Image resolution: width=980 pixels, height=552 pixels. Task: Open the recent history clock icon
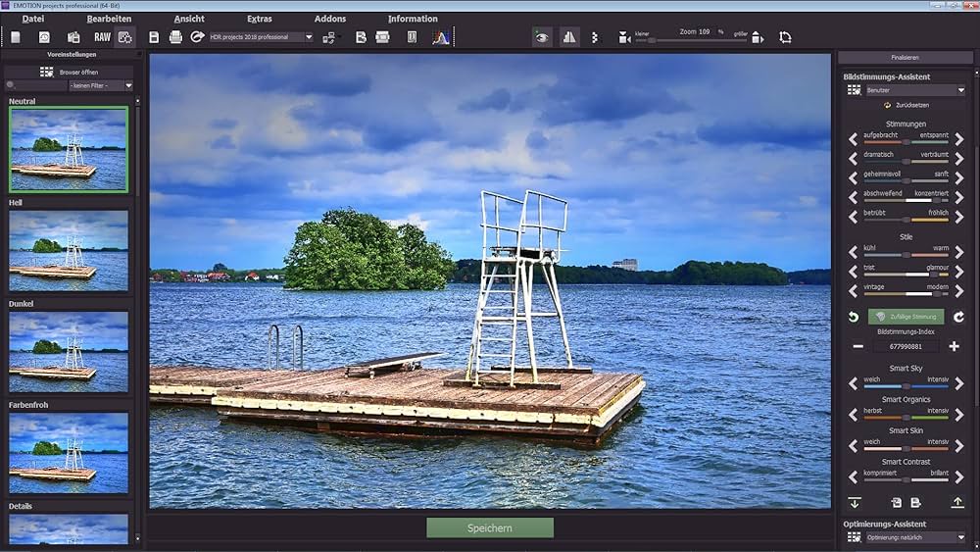pos(44,37)
